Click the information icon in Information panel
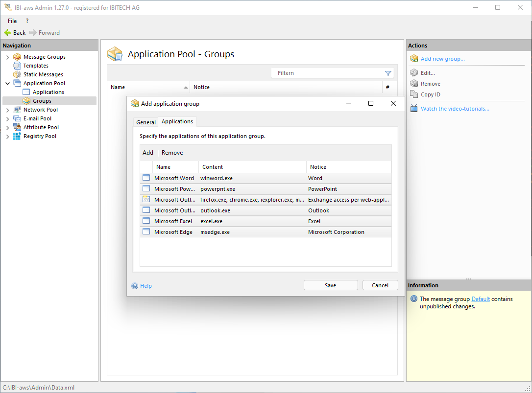The image size is (532, 393). point(414,299)
